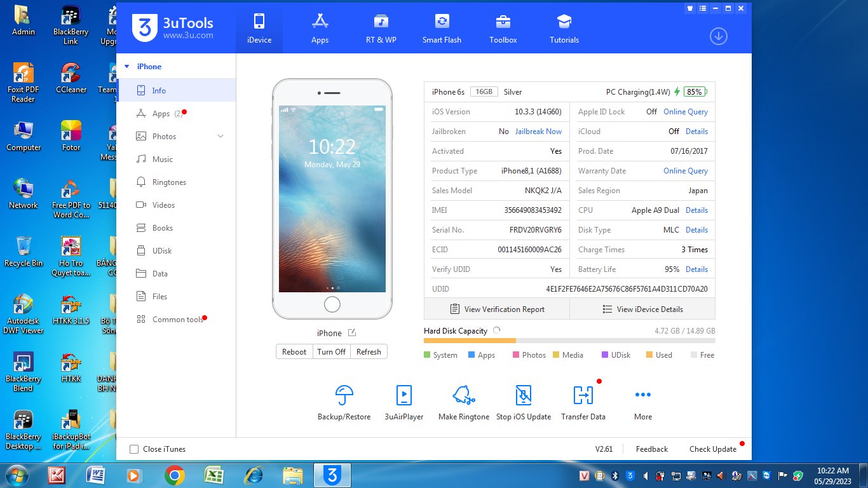Expand the Photos sidebar section
Viewport: 868px width, 488px height.
[x=220, y=137]
